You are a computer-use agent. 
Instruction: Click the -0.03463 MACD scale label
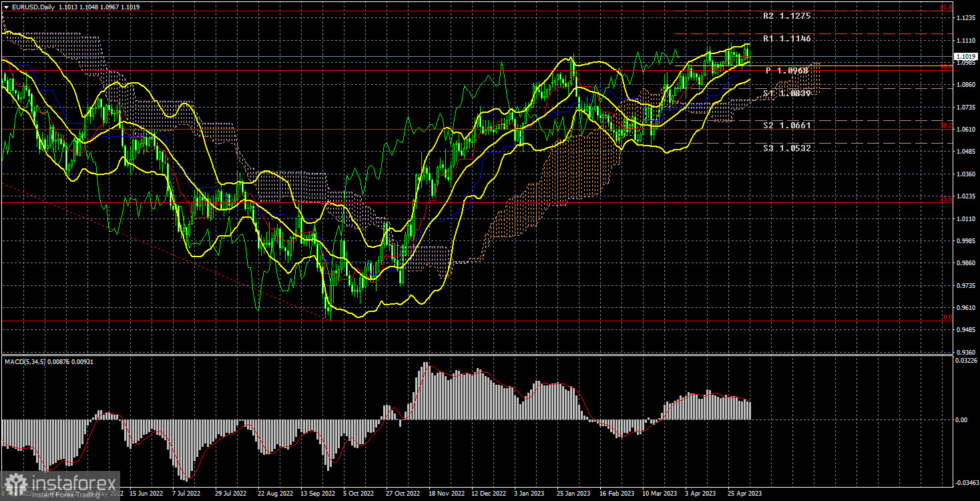tap(966, 482)
